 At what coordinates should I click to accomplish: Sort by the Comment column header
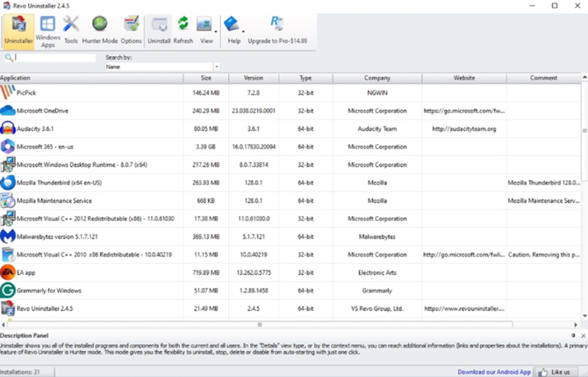[x=544, y=78]
